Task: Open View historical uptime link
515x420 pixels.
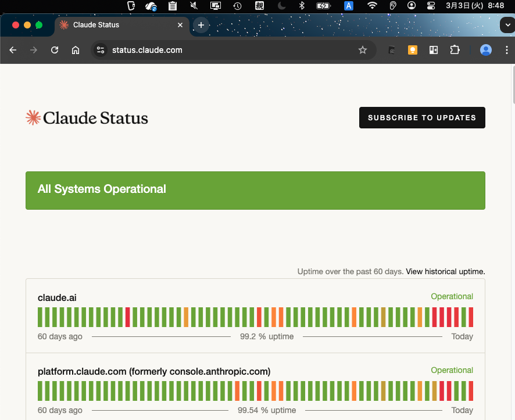Action: point(445,271)
